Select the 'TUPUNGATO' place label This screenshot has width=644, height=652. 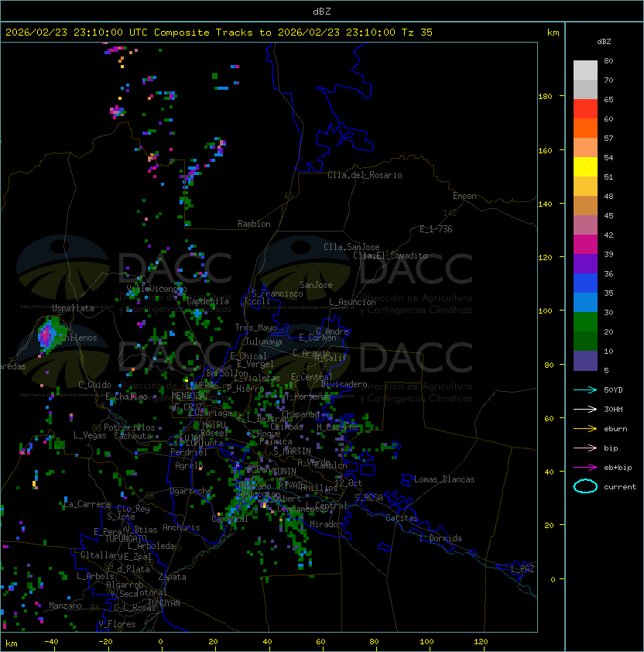pyautogui.click(x=125, y=539)
